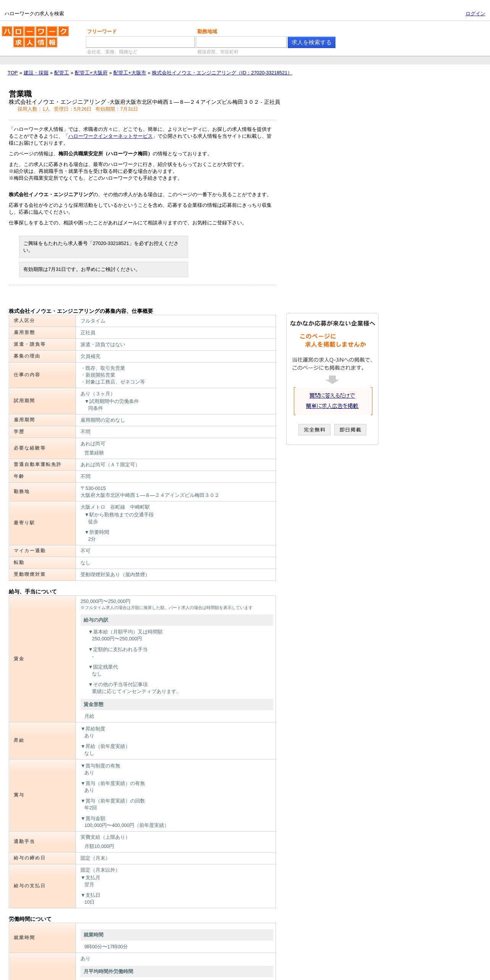Click 採用人数：1人 text
The image size is (490, 980).
pyautogui.click(x=34, y=109)
